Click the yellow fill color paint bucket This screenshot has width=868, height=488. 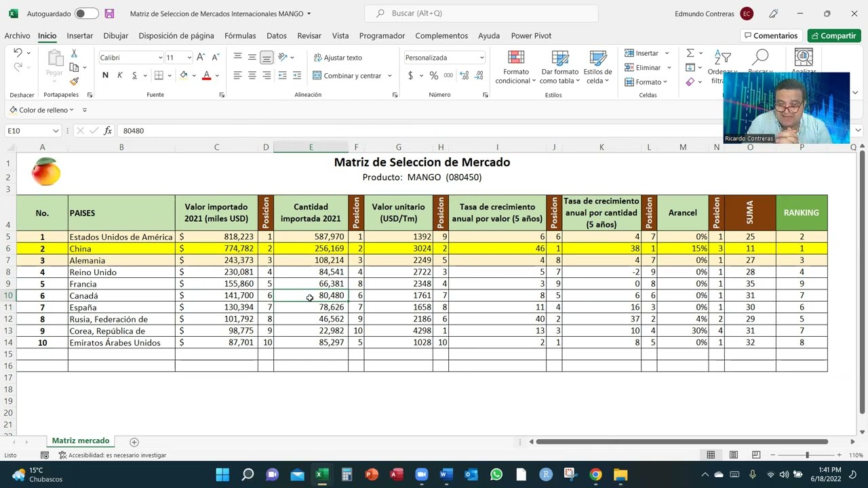(x=184, y=75)
